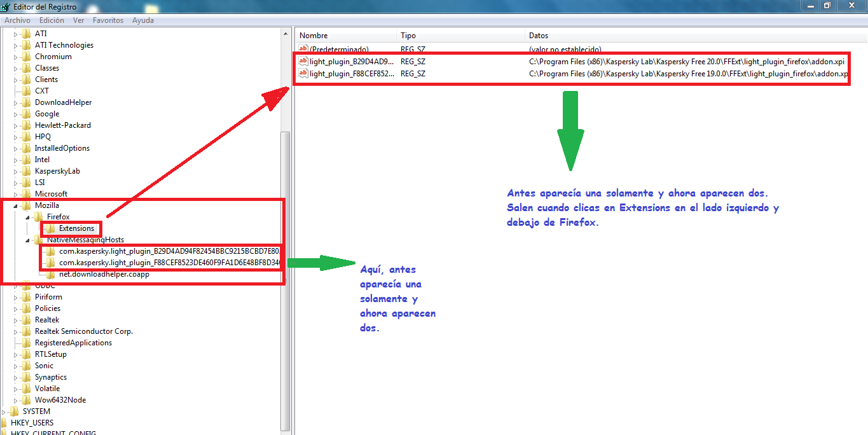This screenshot has width=868, height=435.
Task: Expand the Synaptics key
Action: 17,377
